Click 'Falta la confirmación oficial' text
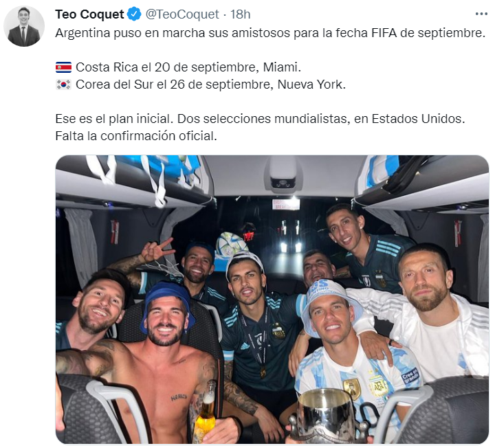This screenshot has width=495, height=448. point(136,136)
